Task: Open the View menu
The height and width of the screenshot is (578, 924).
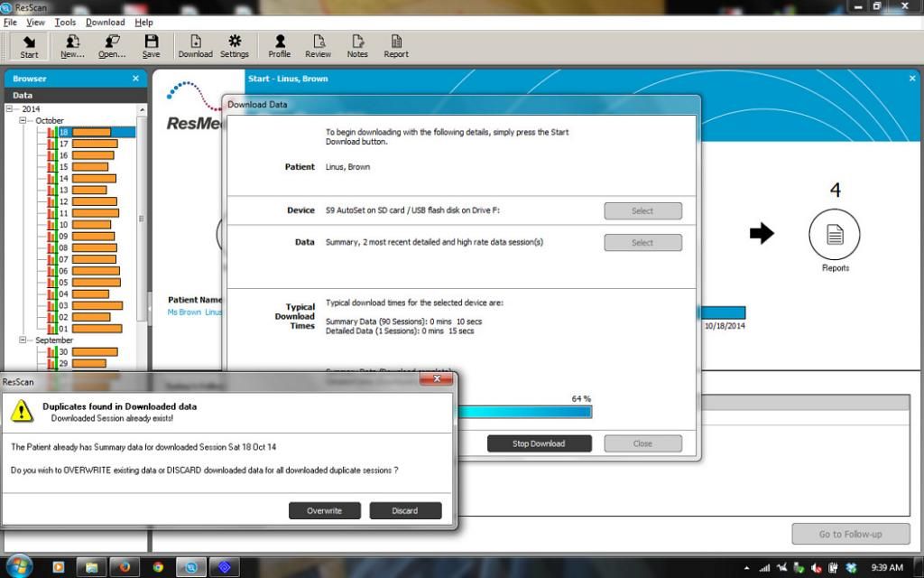Action: point(35,23)
